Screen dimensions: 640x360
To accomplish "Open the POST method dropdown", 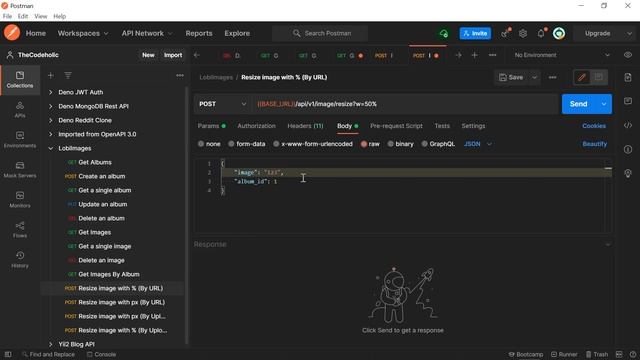I will point(223,104).
